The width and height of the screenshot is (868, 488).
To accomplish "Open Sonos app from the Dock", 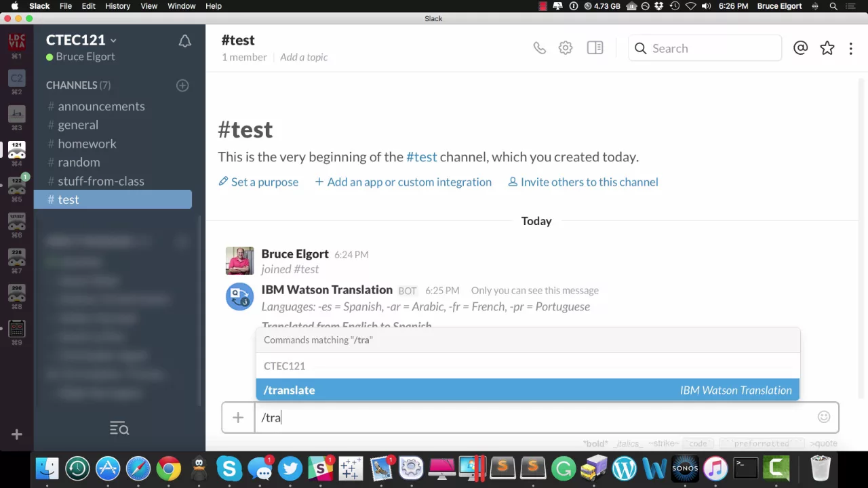I will (685, 468).
